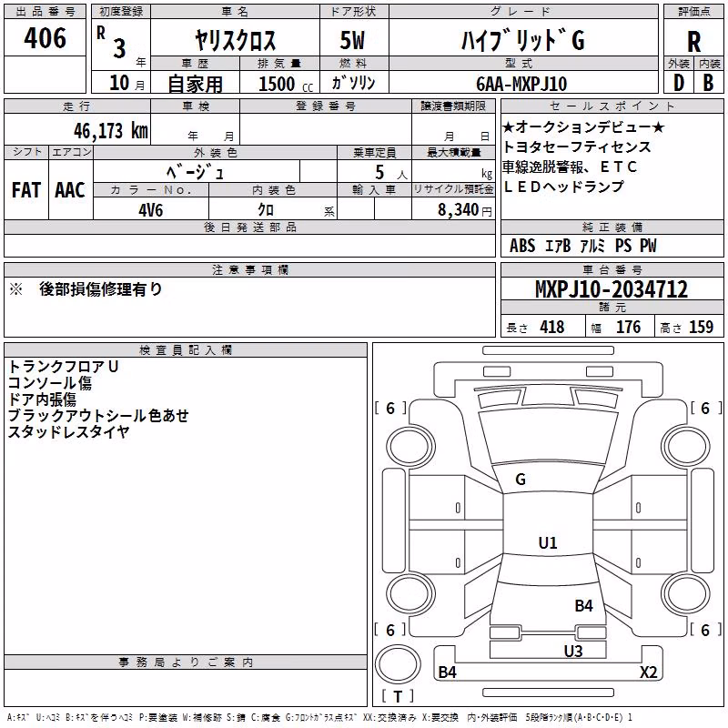
Task: Click the vehicle history 自家用
Action: [195, 84]
